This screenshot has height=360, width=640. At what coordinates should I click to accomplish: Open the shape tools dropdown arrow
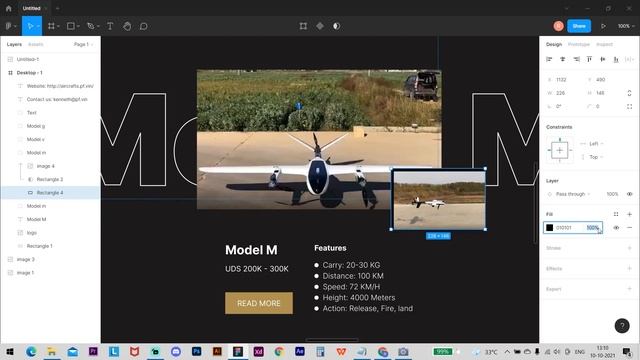[78, 27]
